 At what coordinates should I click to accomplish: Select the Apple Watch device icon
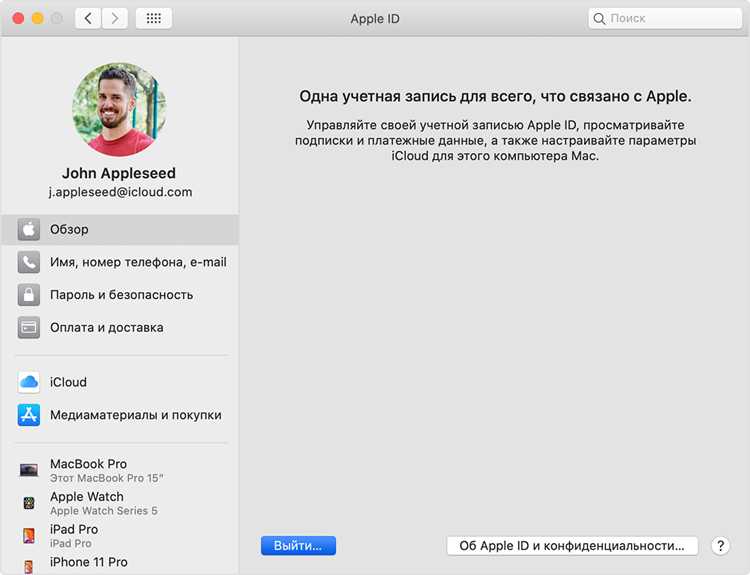pos(29,503)
